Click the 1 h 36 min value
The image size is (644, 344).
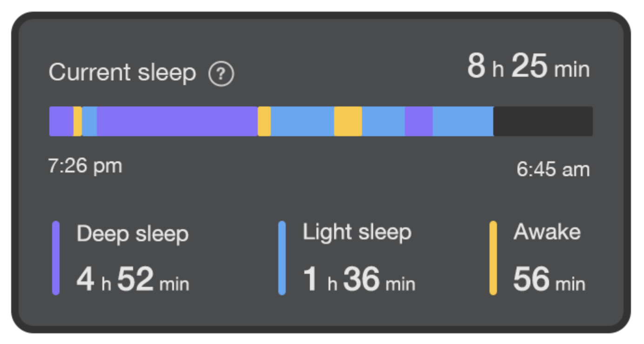pos(359,280)
